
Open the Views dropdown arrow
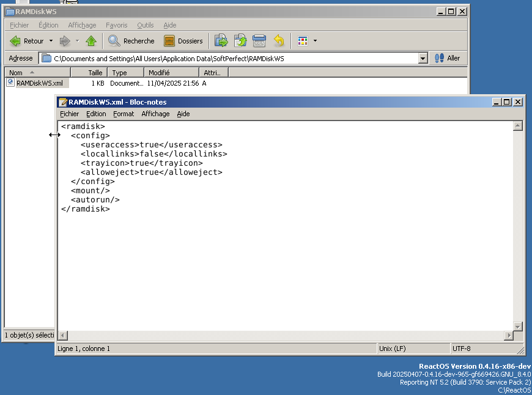tap(315, 41)
